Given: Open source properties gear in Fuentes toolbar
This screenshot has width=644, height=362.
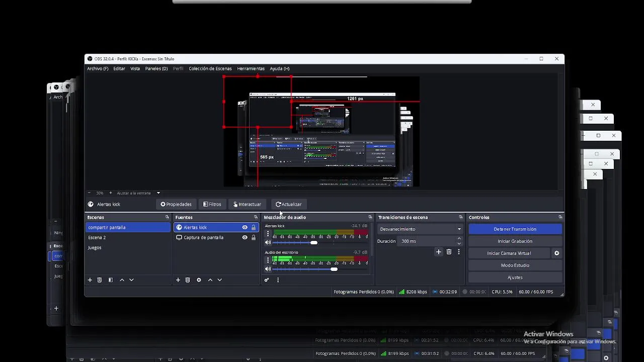Looking at the screenshot, I should click(x=199, y=280).
